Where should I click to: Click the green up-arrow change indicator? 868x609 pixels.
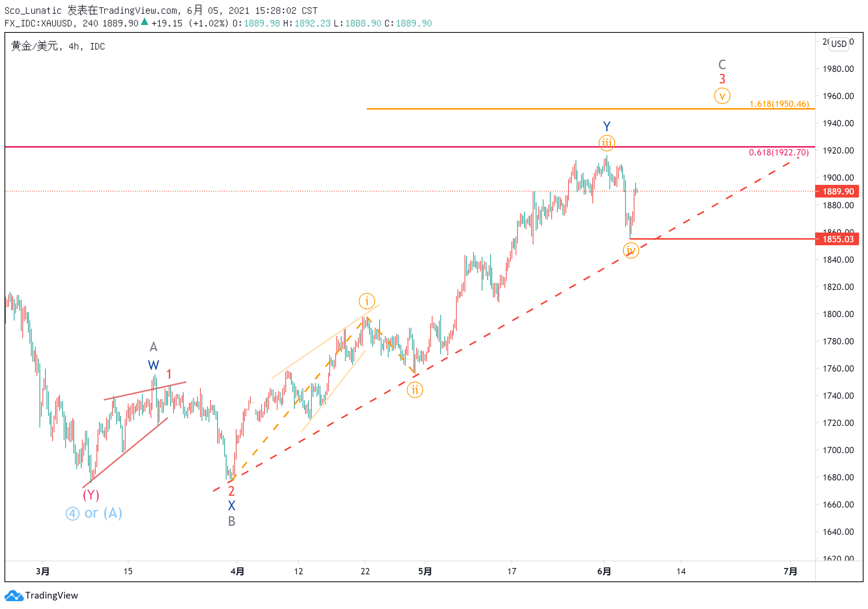(x=145, y=22)
